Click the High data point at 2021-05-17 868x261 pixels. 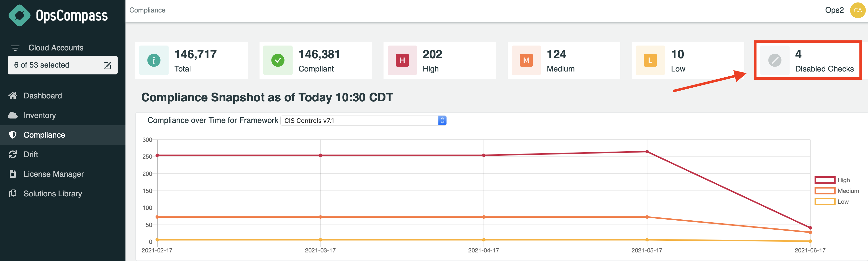[647, 152]
